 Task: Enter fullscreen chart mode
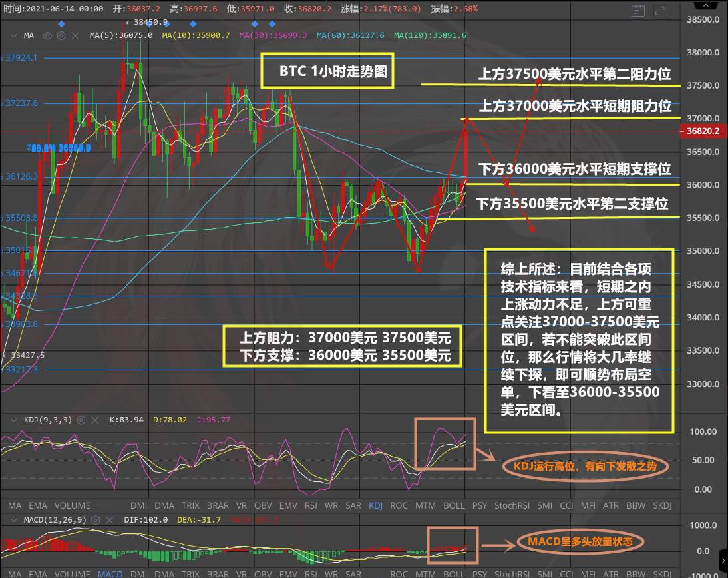coord(659,11)
